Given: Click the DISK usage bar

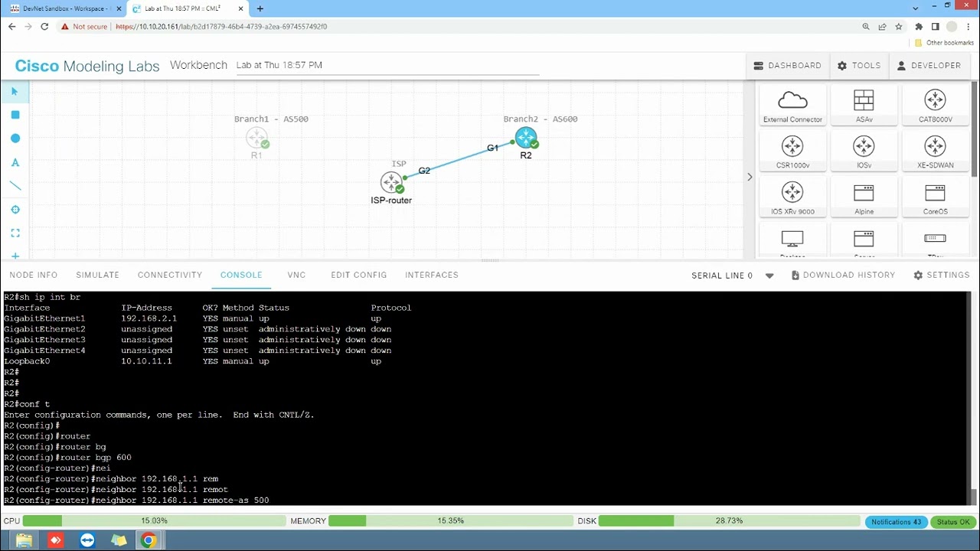Looking at the screenshot, I should [x=729, y=521].
